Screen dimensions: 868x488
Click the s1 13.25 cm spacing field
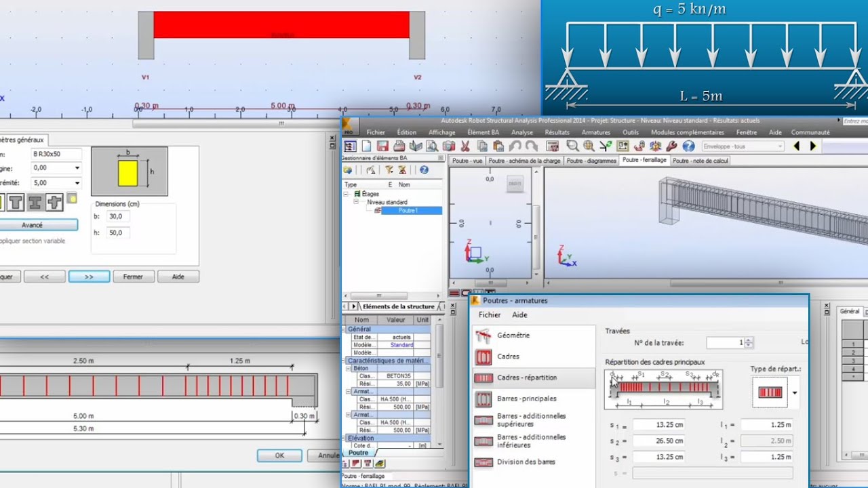(x=658, y=425)
